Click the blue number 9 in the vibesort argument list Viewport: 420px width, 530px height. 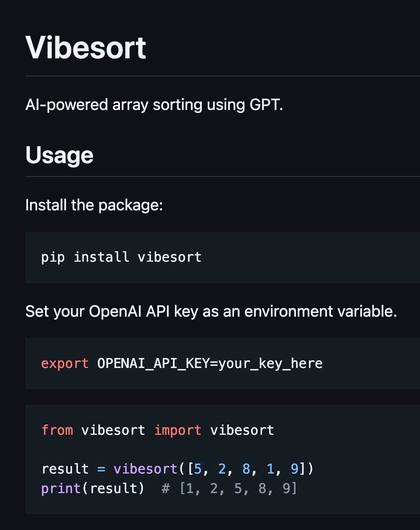(295, 469)
